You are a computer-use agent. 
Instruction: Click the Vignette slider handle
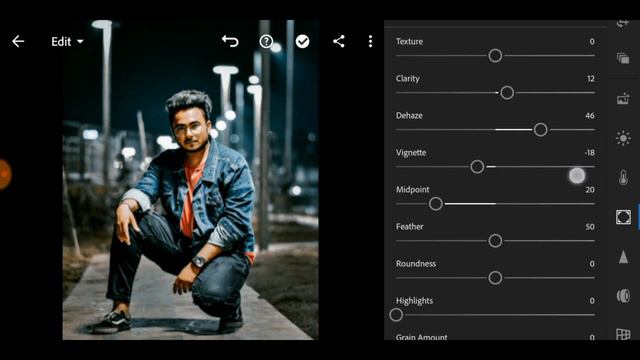pos(477,167)
